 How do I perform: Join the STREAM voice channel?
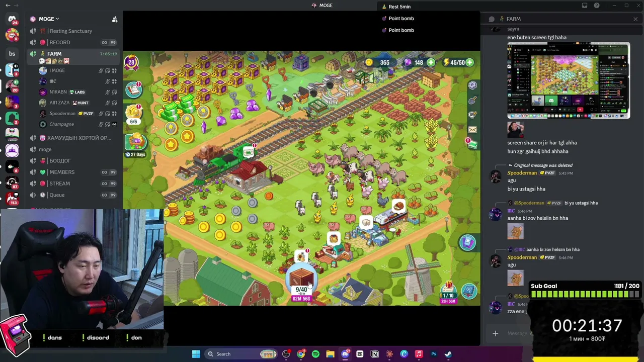point(73,184)
